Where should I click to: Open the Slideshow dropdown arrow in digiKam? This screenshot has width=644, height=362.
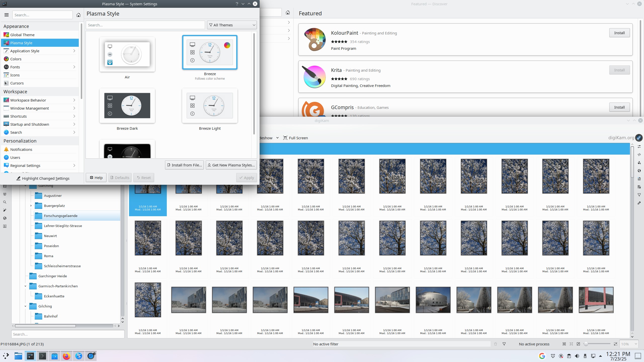coord(277,138)
